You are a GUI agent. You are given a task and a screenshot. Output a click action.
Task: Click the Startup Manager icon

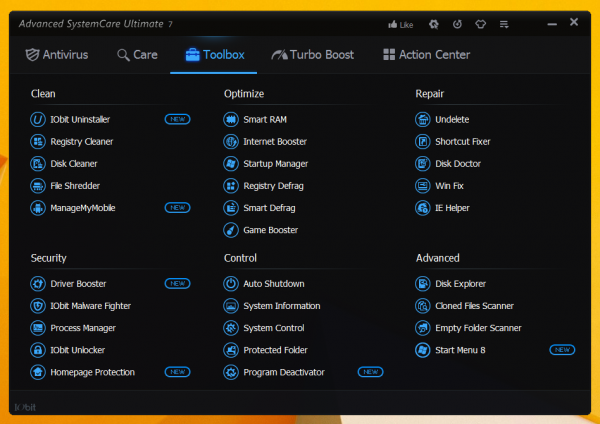click(x=231, y=164)
